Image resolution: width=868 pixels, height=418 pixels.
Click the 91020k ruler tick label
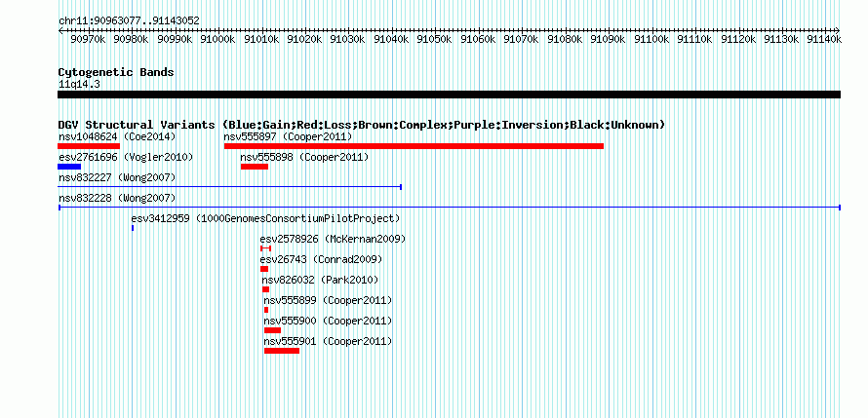[x=304, y=39]
